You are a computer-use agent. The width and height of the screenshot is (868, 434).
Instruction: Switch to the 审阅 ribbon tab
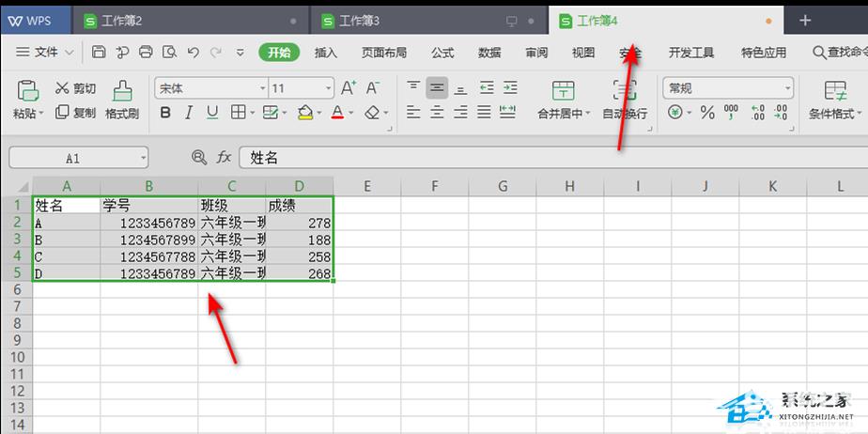click(x=536, y=53)
